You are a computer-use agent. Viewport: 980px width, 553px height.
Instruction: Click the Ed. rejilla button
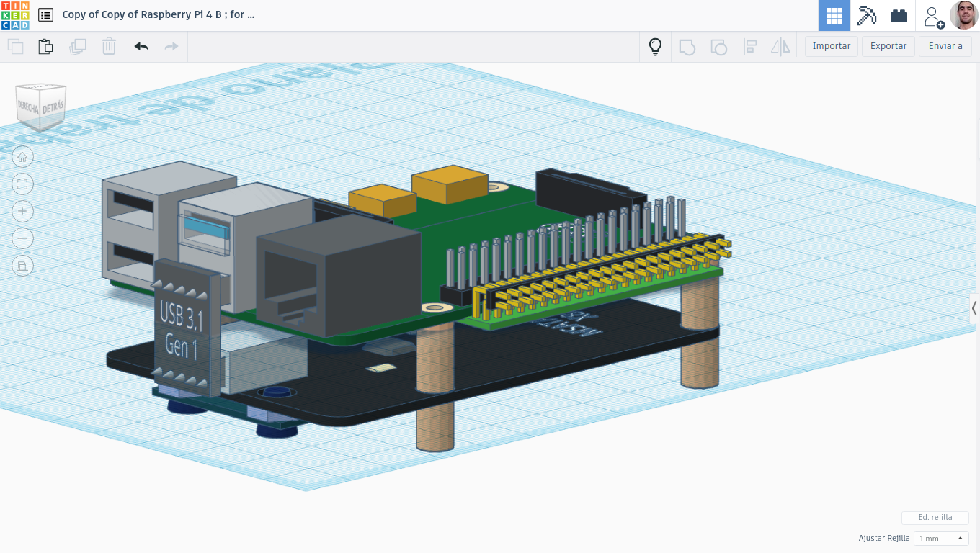935,518
